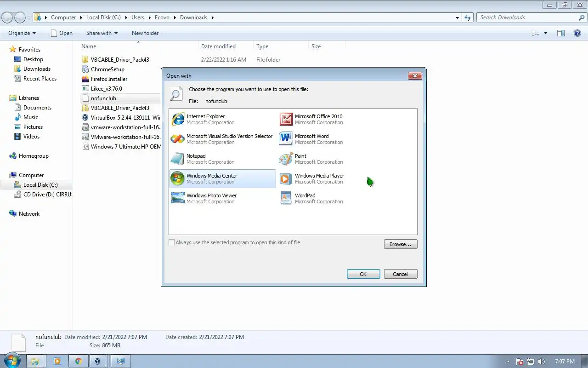Click OK in Open with dialog
588x368 pixels.
[x=363, y=274]
